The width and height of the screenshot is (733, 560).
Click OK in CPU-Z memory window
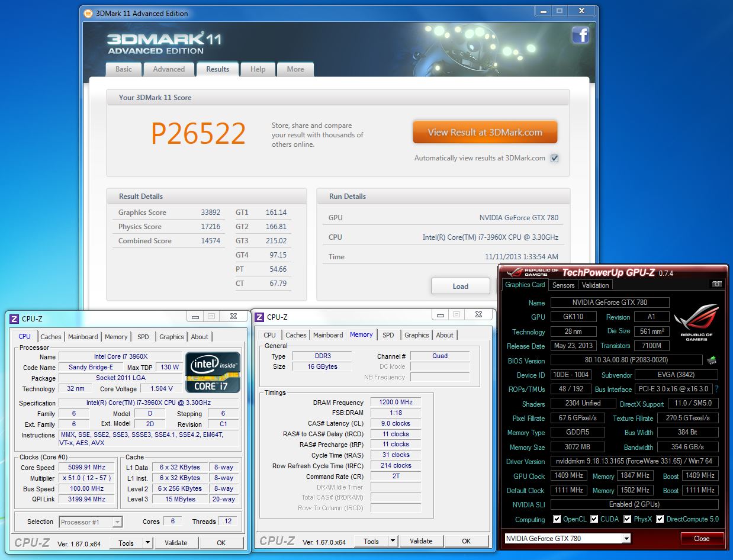point(467,541)
